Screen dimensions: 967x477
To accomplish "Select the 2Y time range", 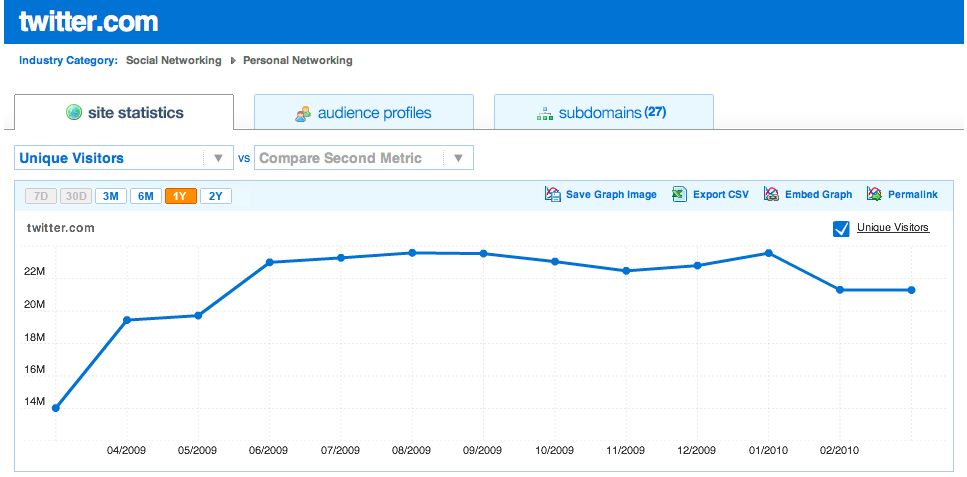I will [x=216, y=197].
